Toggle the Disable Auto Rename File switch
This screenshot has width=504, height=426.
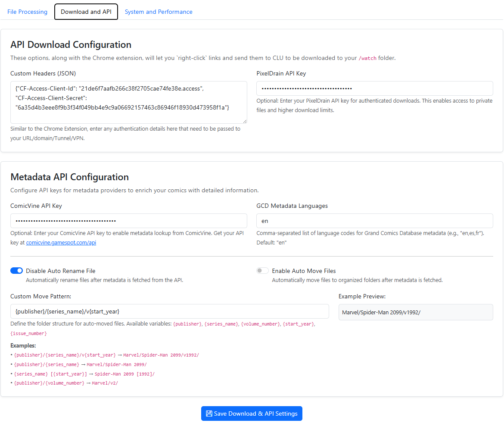(16, 271)
